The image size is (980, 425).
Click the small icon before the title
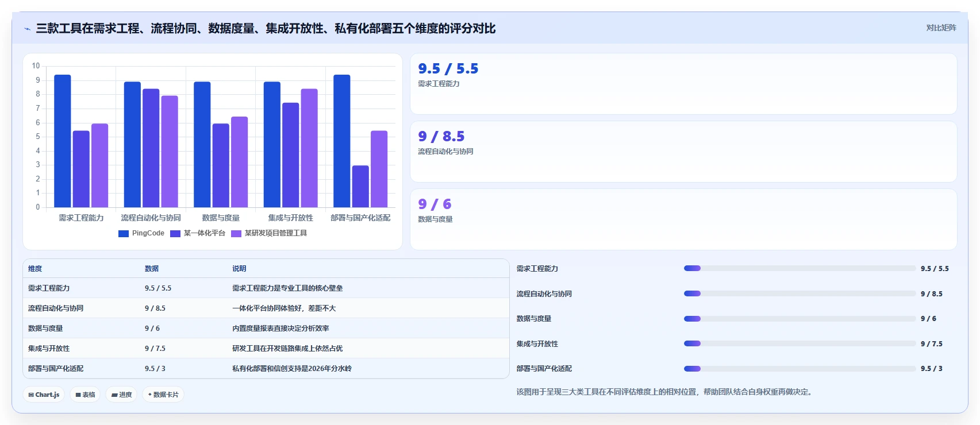(27, 29)
